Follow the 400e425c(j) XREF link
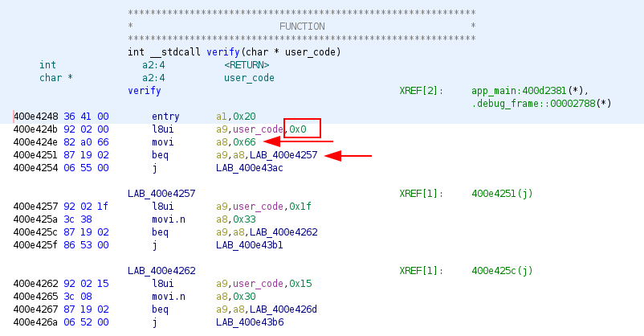Image resolution: width=644 pixels, height=336 pixels. (502, 271)
